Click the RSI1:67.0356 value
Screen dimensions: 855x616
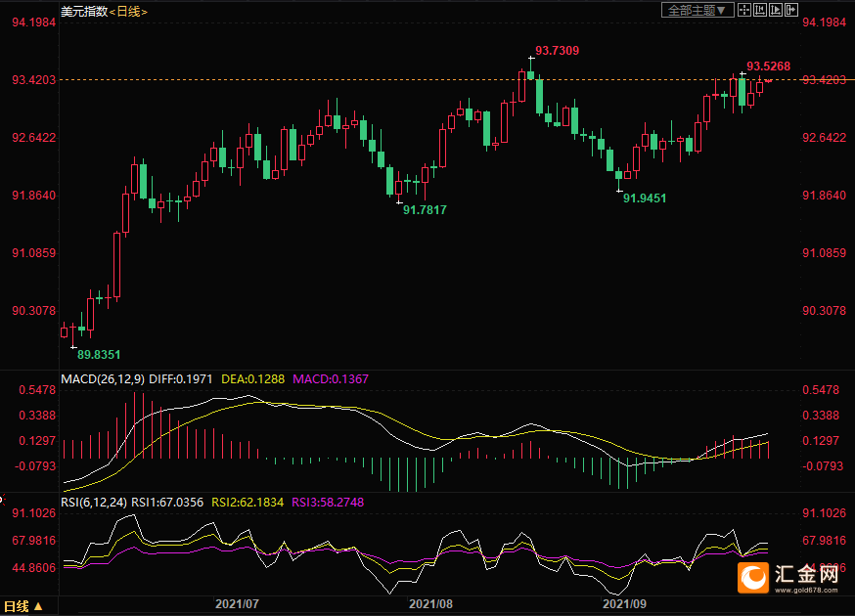[x=167, y=502]
